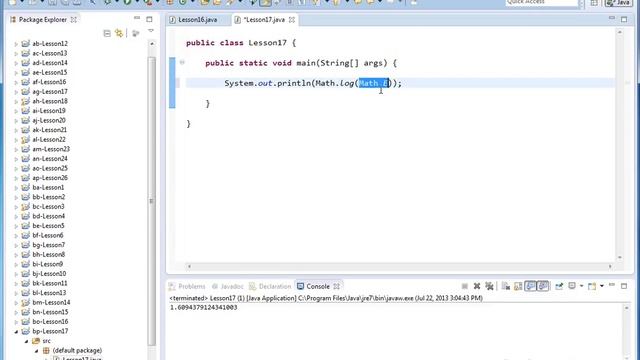The width and height of the screenshot is (640, 360).
Task: Collapse the (default package) node
Action: coord(36,351)
